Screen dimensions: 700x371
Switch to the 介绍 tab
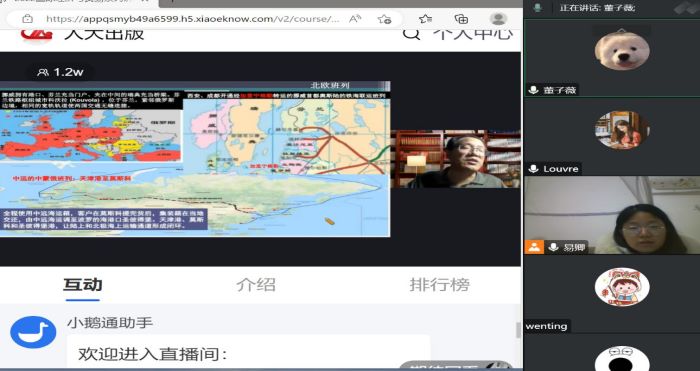[256, 284]
